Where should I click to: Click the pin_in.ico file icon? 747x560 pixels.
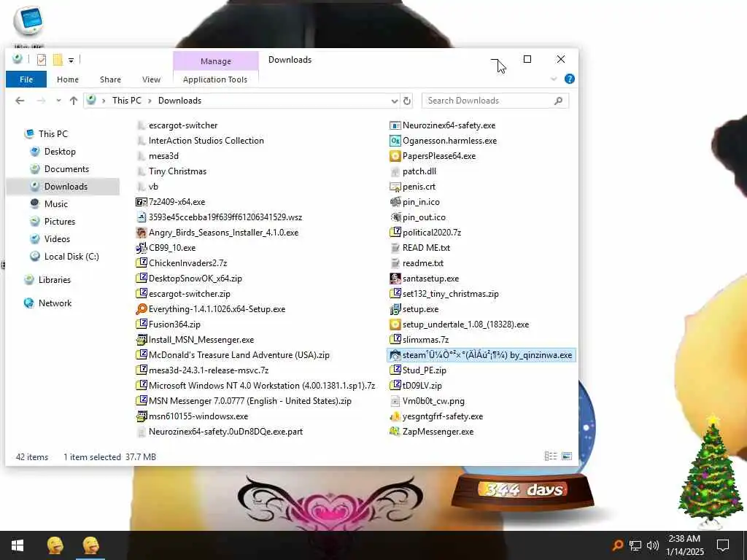pyautogui.click(x=395, y=202)
